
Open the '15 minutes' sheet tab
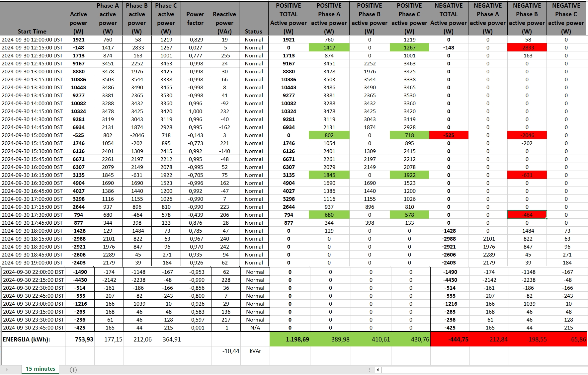[x=41, y=369]
